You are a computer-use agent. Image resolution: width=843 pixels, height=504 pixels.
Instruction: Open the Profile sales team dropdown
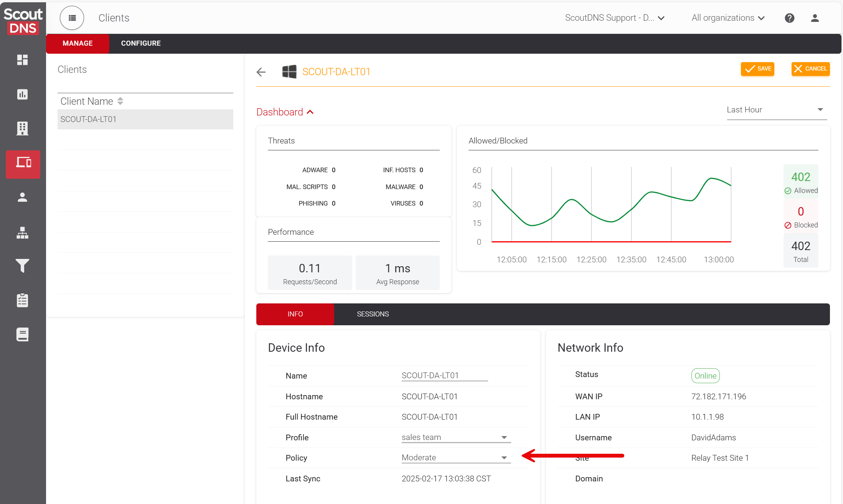(x=456, y=438)
